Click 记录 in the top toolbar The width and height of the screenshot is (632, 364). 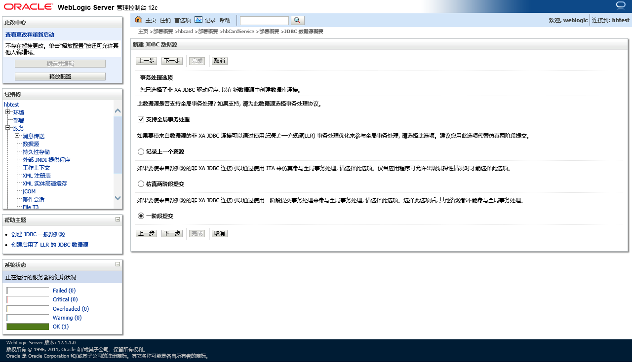tap(211, 20)
